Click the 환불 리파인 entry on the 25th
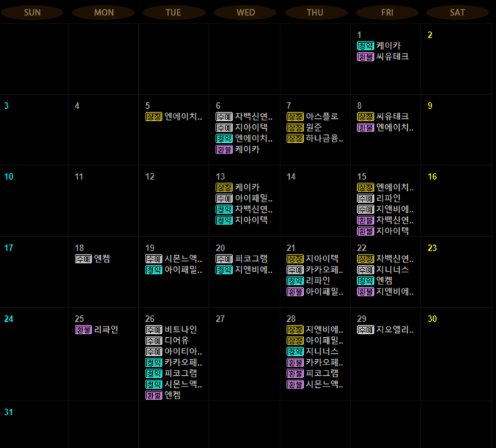Viewport: 496px width, 448px height. click(97, 330)
